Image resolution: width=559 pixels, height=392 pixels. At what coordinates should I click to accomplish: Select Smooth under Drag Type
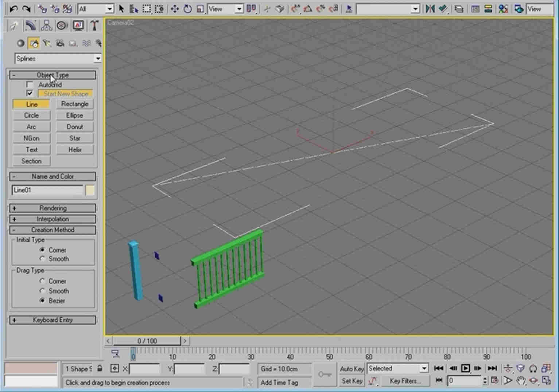pyautogui.click(x=42, y=291)
